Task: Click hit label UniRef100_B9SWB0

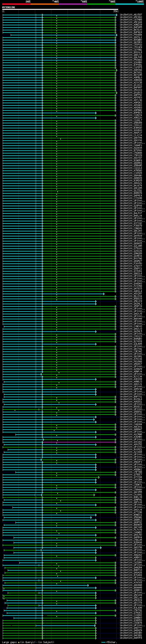Action: point(131,40)
